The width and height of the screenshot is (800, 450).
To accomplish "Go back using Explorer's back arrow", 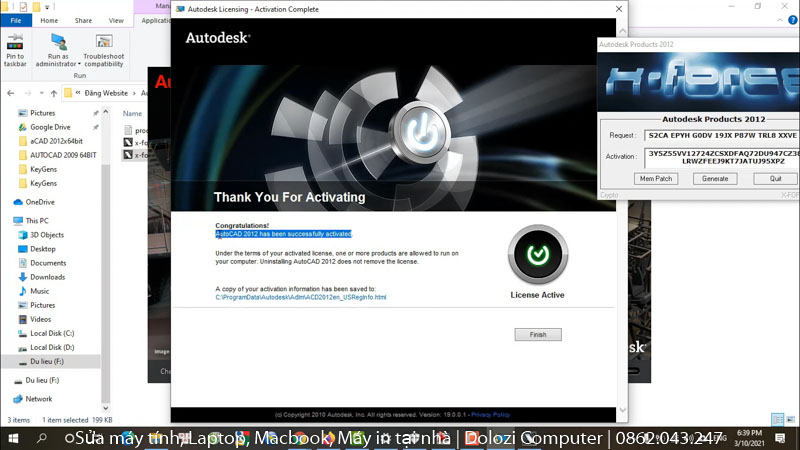I will click(11, 92).
